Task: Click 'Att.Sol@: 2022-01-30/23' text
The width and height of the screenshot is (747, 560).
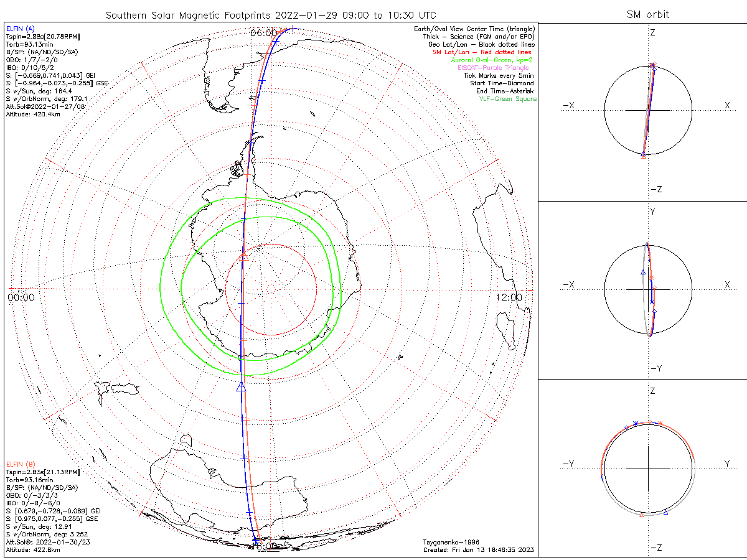Action: click(47, 542)
